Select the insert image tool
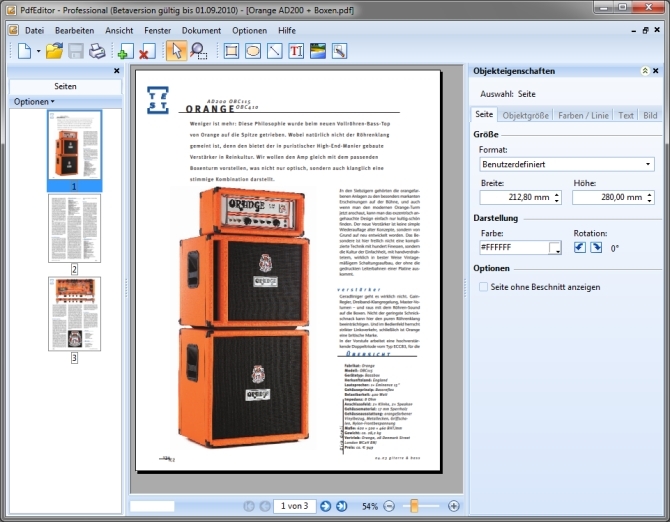The image size is (670, 522). coord(318,51)
